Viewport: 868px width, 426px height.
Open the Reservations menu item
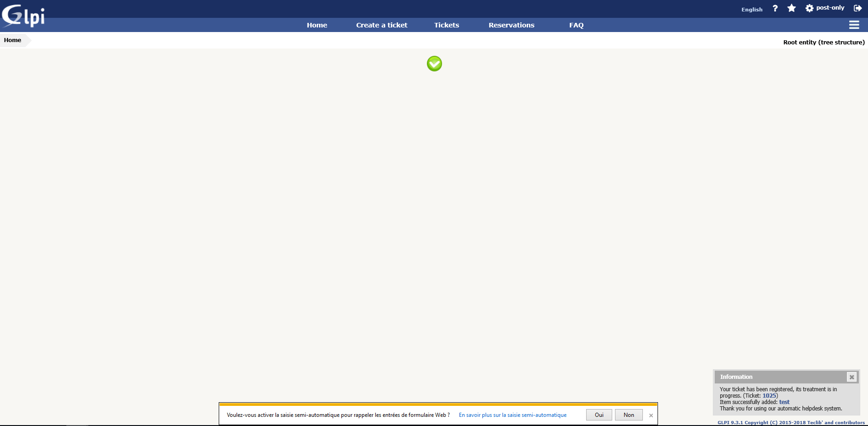[x=512, y=25]
